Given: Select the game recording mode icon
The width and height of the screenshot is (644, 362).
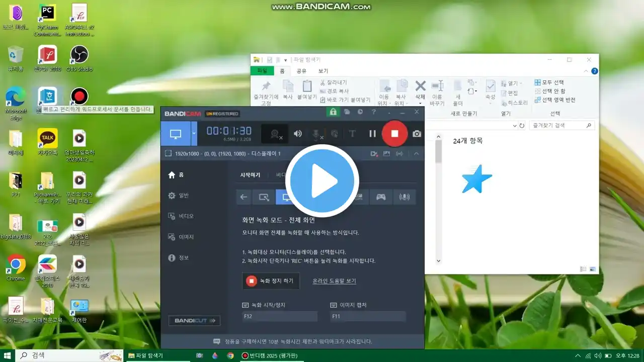Looking at the screenshot, I should pyautogui.click(x=381, y=197).
